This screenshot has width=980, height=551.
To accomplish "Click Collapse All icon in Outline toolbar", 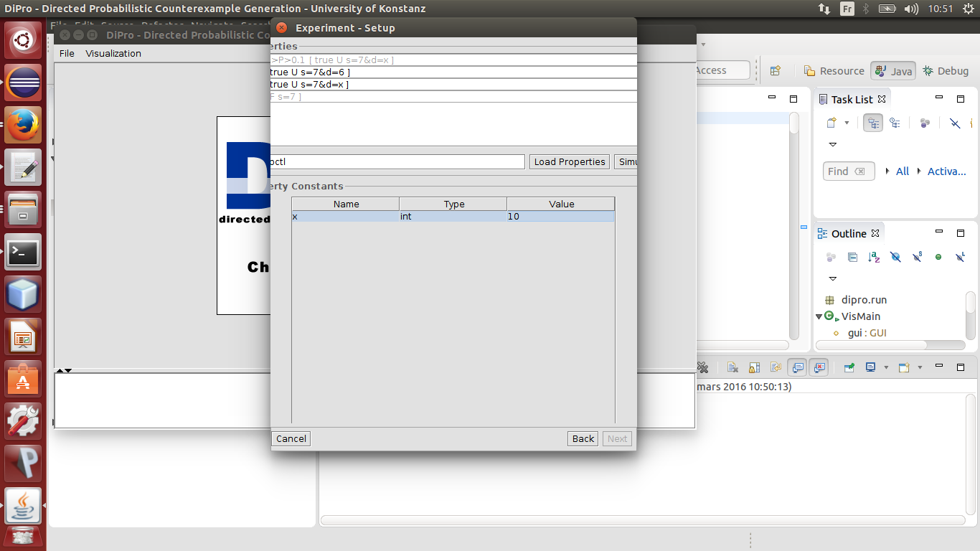I will (x=852, y=257).
